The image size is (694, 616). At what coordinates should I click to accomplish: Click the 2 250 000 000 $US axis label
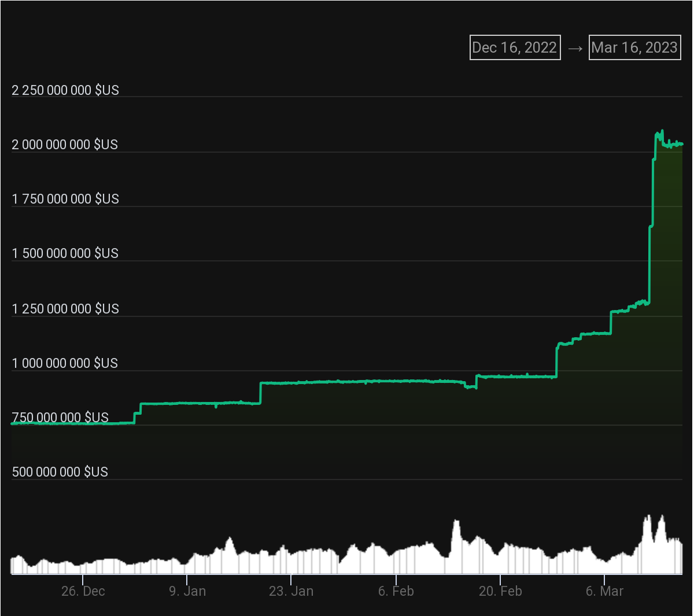[65, 90]
